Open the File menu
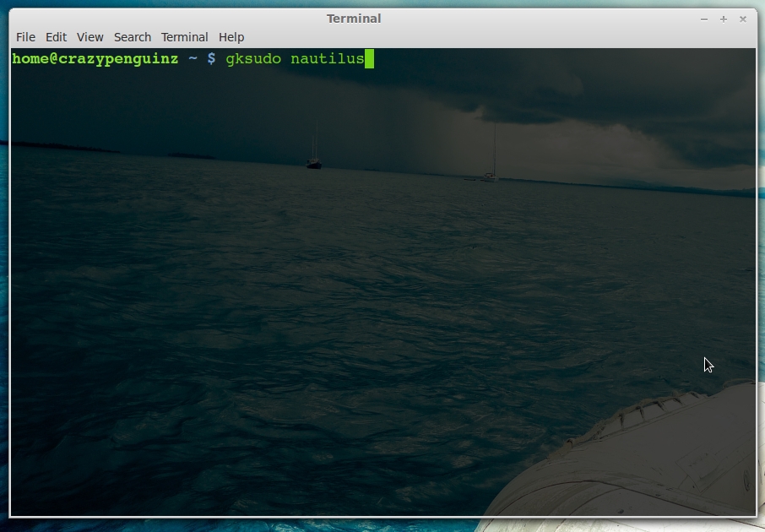Viewport: 765px width, 532px height. pyautogui.click(x=25, y=37)
